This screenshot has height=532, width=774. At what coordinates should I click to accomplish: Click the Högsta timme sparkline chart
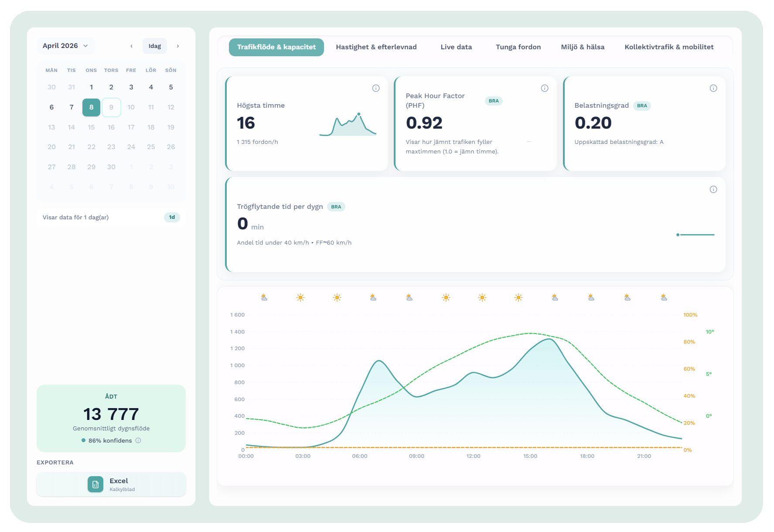click(x=348, y=124)
